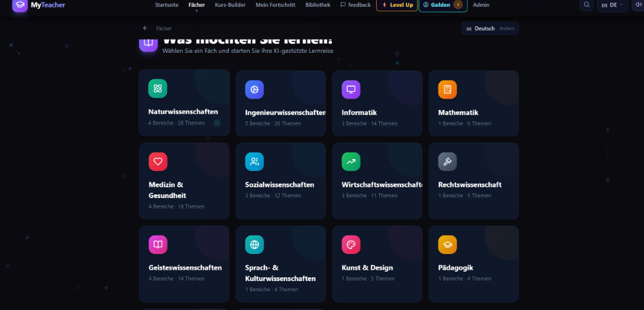Click the Golden status button

pyautogui.click(x=443, y=5)
